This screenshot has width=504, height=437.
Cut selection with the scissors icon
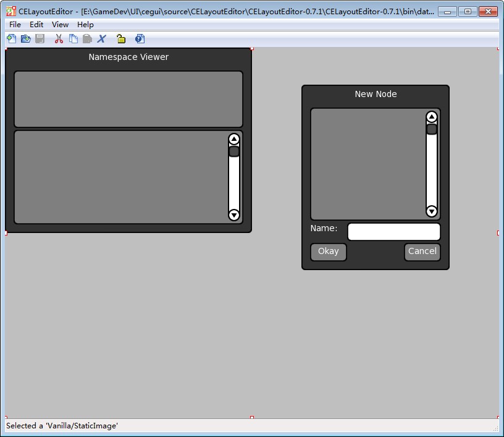[59, 39]
